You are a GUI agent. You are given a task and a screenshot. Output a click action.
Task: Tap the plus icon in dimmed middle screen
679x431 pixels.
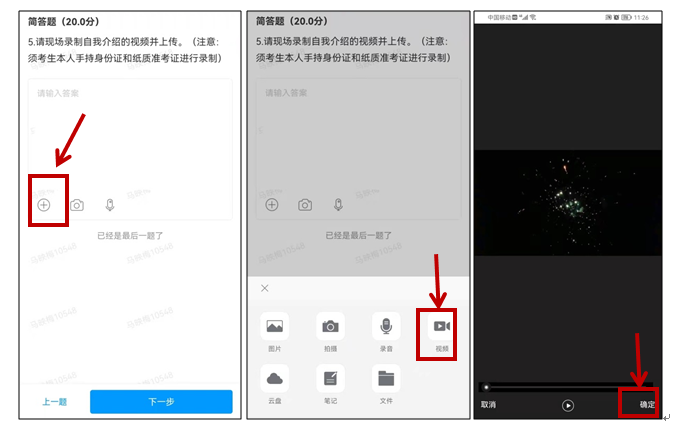[x=271, y=204]
